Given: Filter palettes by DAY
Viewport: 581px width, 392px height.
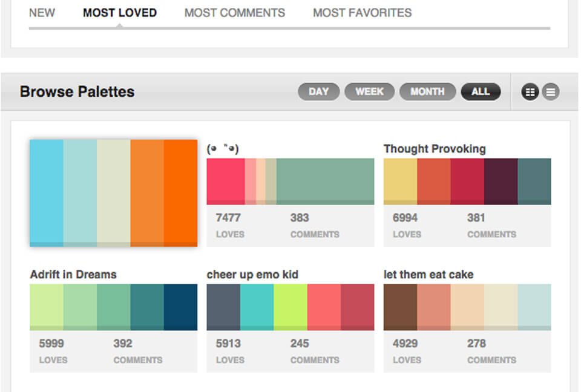Looking at the screenshot, I should [318, 92].
